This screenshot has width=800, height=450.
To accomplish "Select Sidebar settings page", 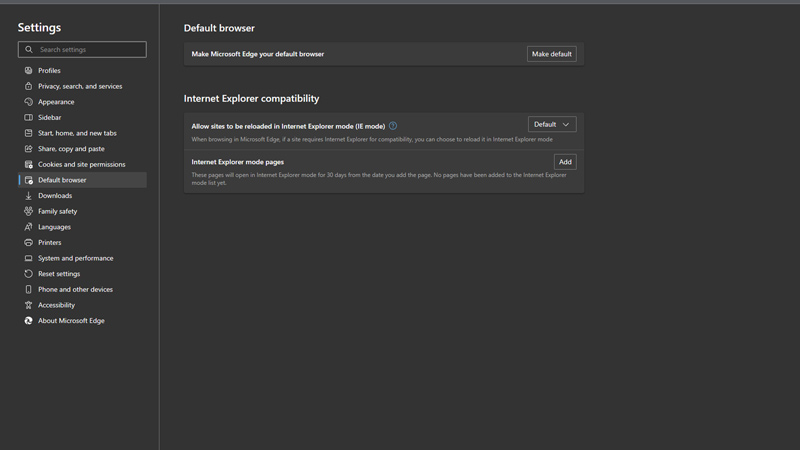I will click(82, 117).
